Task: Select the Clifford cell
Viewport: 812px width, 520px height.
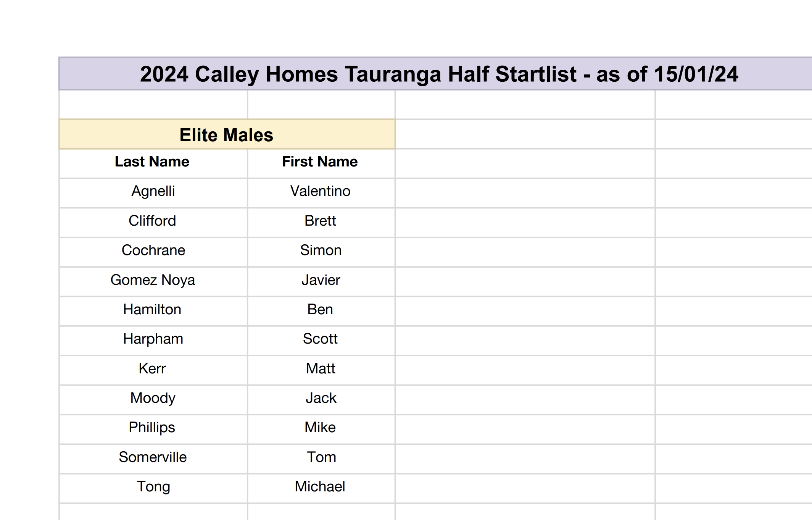Action: coord(152,221)
